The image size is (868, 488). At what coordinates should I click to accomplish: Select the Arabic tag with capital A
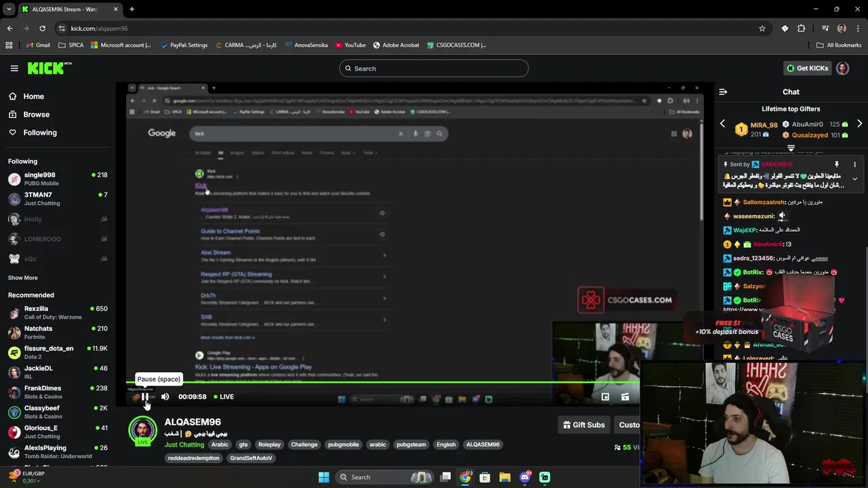pyautogui.click(x=220, y=445)
